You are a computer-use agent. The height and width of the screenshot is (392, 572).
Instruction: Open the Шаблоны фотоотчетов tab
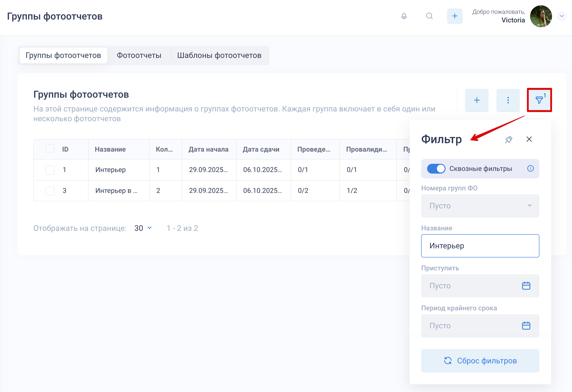coord(219,55)
